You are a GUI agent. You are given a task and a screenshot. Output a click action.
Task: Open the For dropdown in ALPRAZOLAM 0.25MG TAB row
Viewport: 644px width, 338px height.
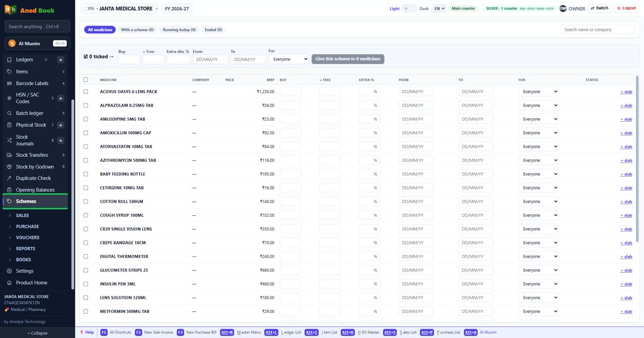538,106
